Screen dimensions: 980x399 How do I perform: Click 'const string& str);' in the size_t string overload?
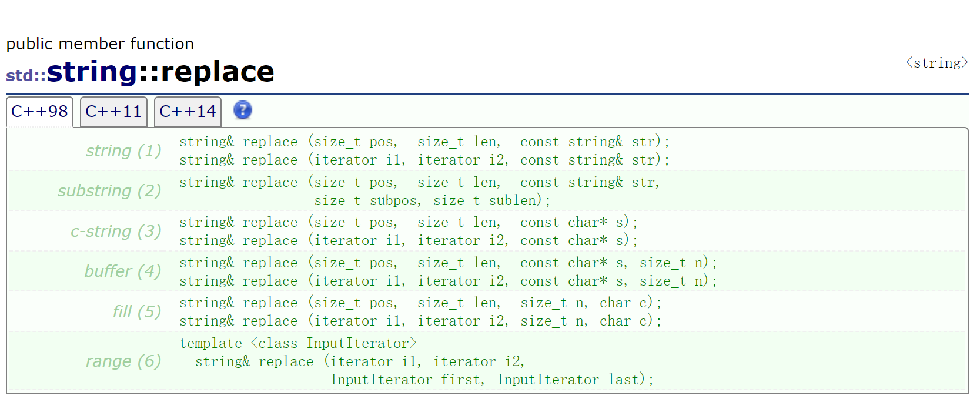pos(595,142)
